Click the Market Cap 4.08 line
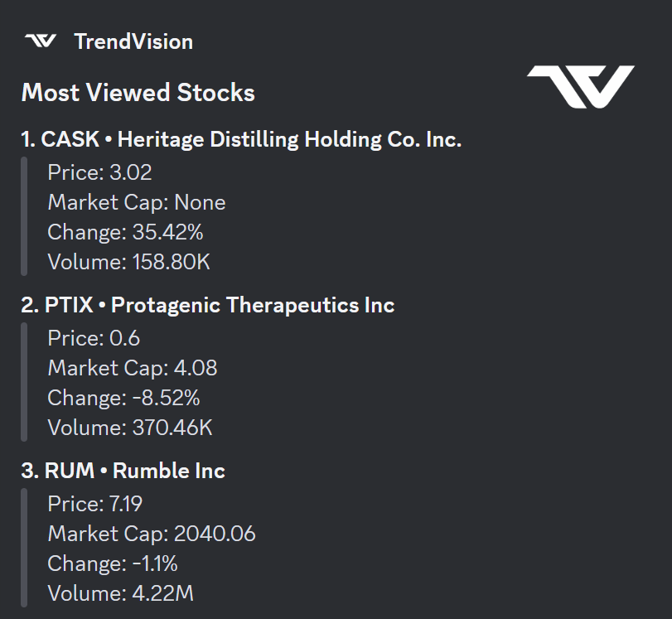 pyautogui.click(x=133, y=368)
